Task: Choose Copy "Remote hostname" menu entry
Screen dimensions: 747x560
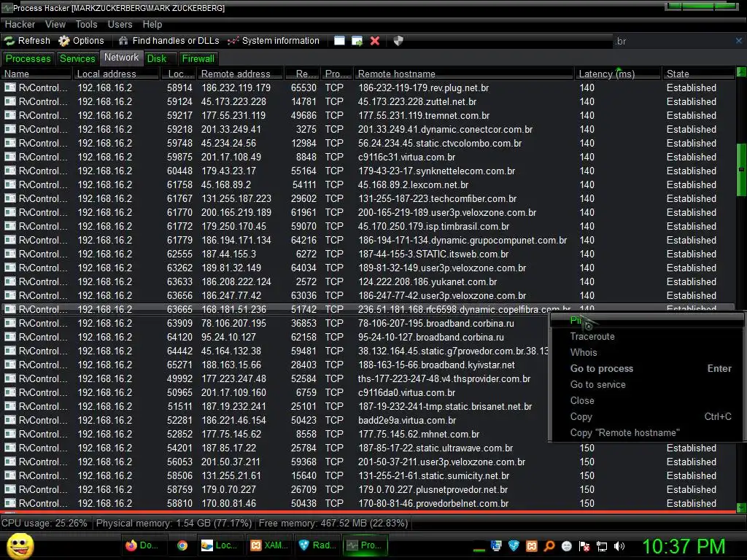Action: click(647, 433)
